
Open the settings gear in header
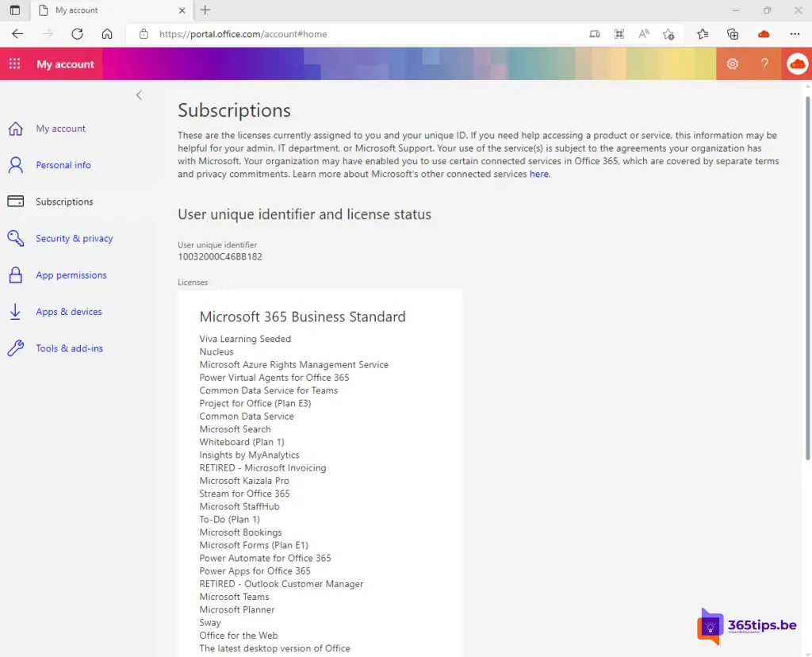[732, 64]
